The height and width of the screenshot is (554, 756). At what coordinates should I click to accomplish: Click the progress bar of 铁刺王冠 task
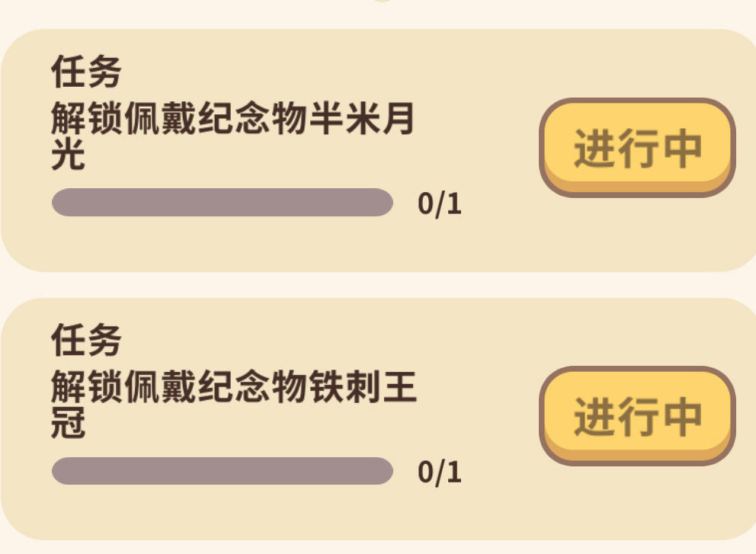pos(222,471)
